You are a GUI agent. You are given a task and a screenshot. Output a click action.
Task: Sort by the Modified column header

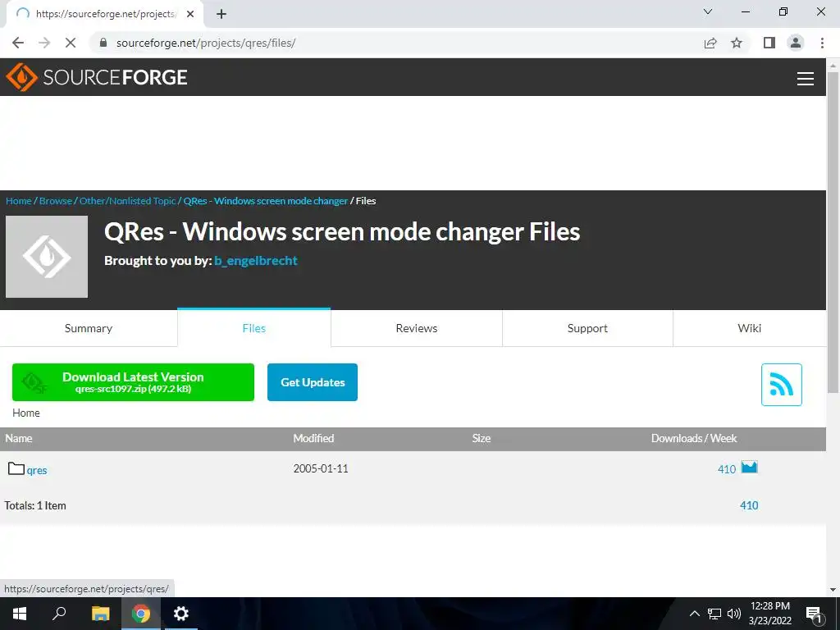click(x=313, y=438)
